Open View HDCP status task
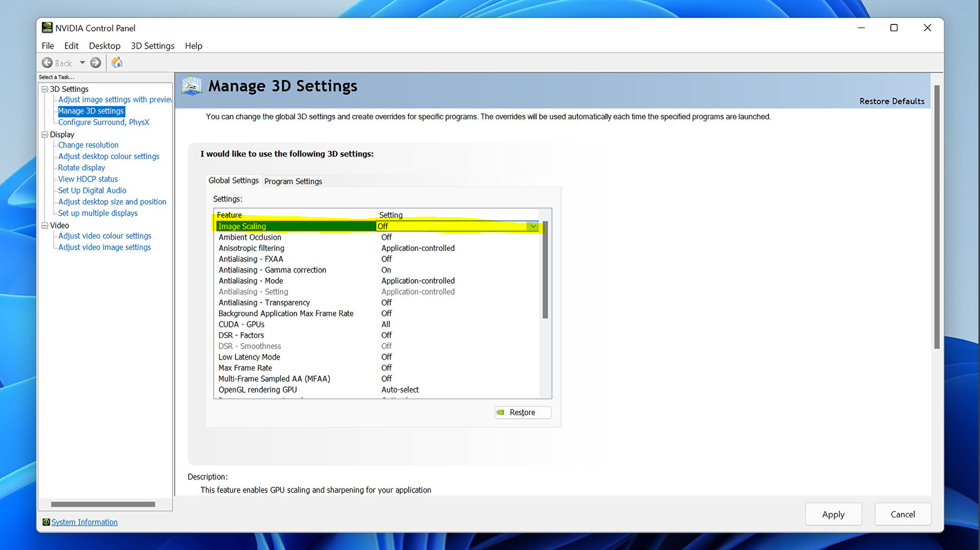This screenshot has height=550, width=980. click(88, 179)
